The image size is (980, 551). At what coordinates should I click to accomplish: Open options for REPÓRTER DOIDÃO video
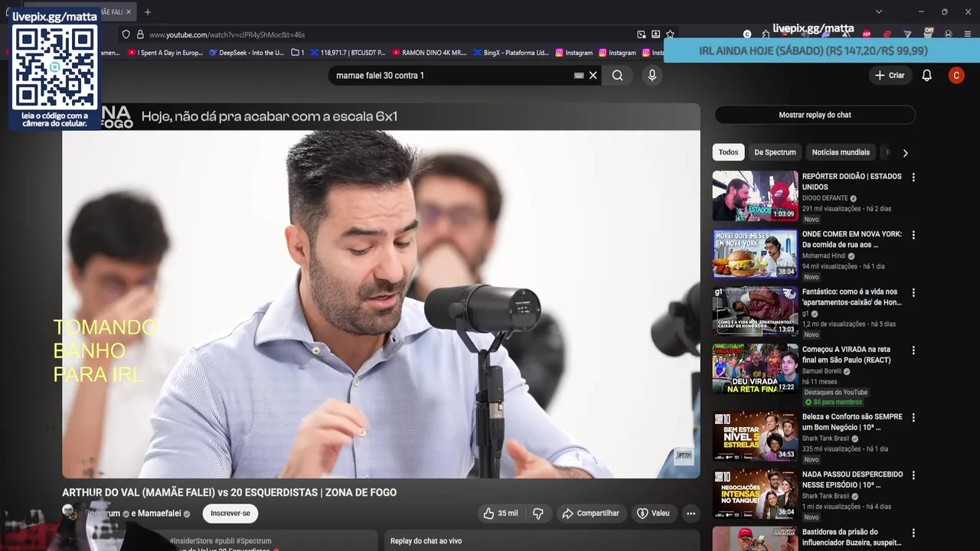913,178
